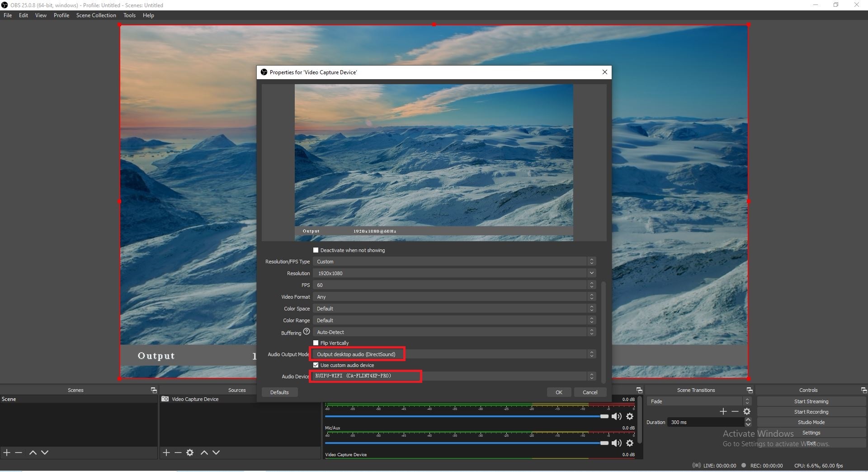868x472 pixels.
Task: Open Color Range dropdown
Action: [x=454, y=320]
